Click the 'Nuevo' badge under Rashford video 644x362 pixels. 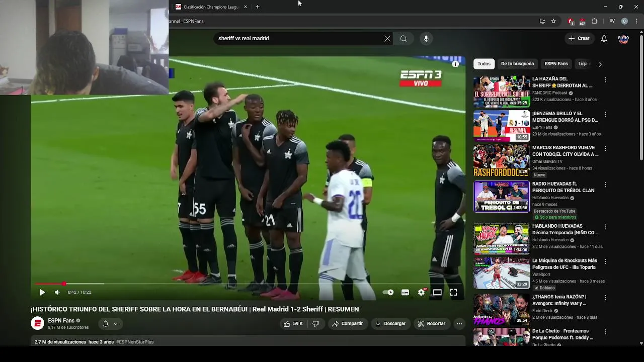(539, 175)
